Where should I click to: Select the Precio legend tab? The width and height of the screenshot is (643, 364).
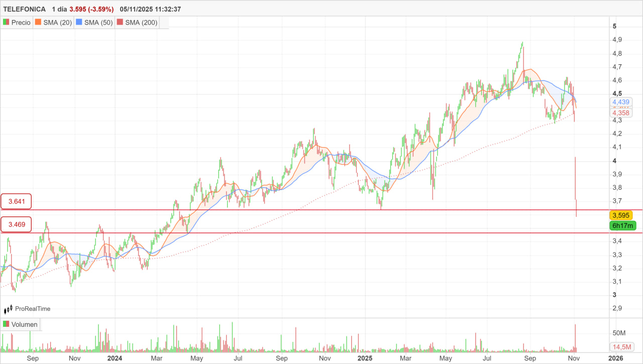point(21,23)
